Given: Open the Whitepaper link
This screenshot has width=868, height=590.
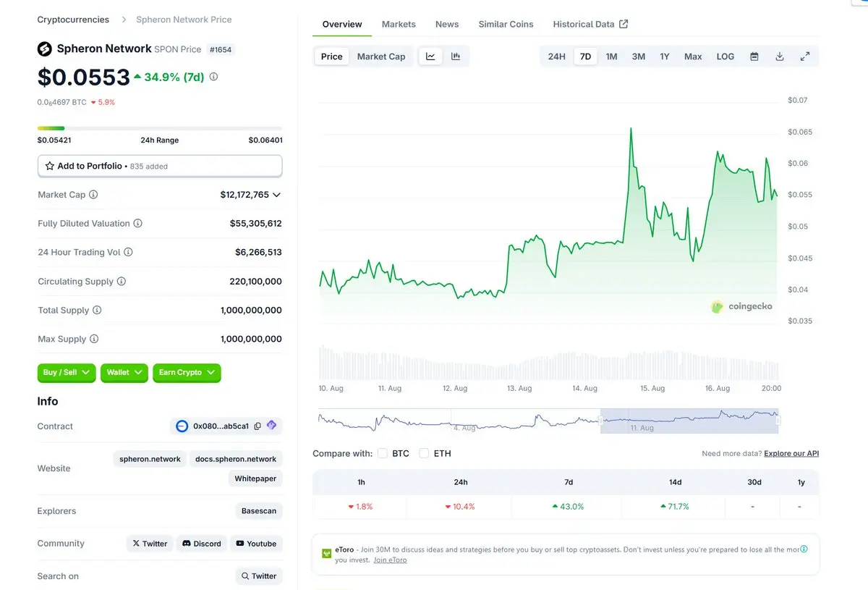Looking at the screenshot, I should (x=256, y=479).
